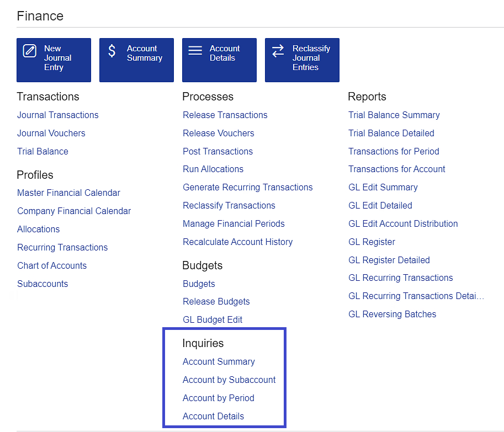Viewport: 504px width, 432px height.
Task: Open Journal Vouchers under Transactions
Action: tap(51, 133)
